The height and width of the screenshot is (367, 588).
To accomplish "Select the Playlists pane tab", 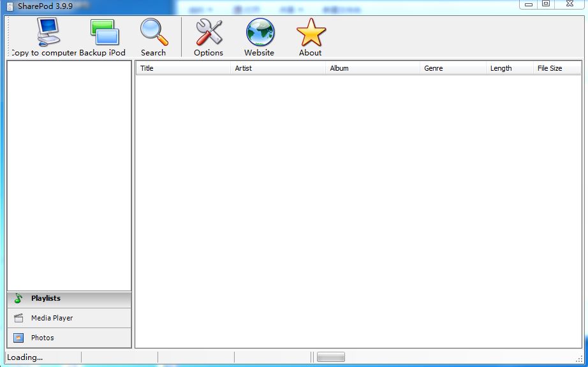I will pyautogui.click(x=70, y=299).
